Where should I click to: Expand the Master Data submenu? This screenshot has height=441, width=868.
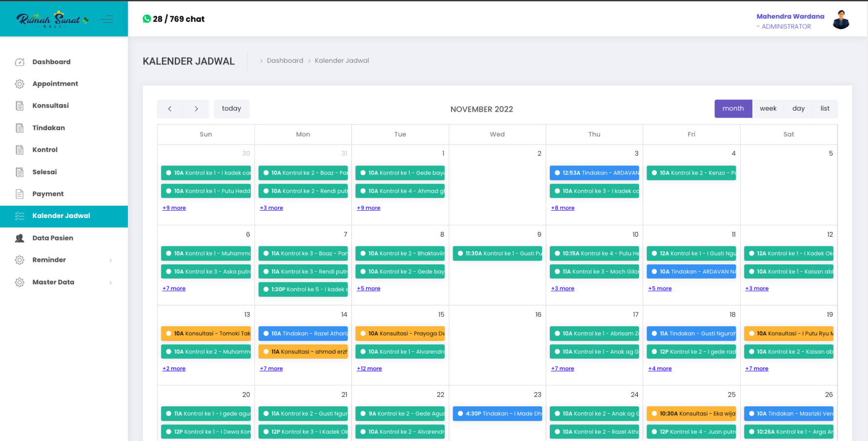click(x=111, y=282)
